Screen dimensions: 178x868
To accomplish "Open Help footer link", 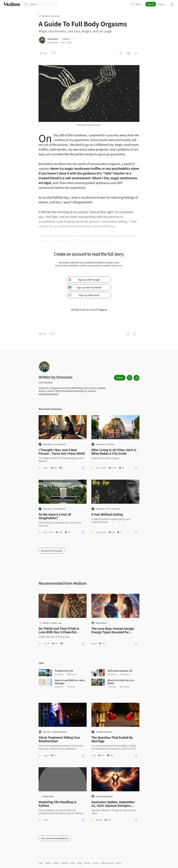I will click(x=41, y=863).
